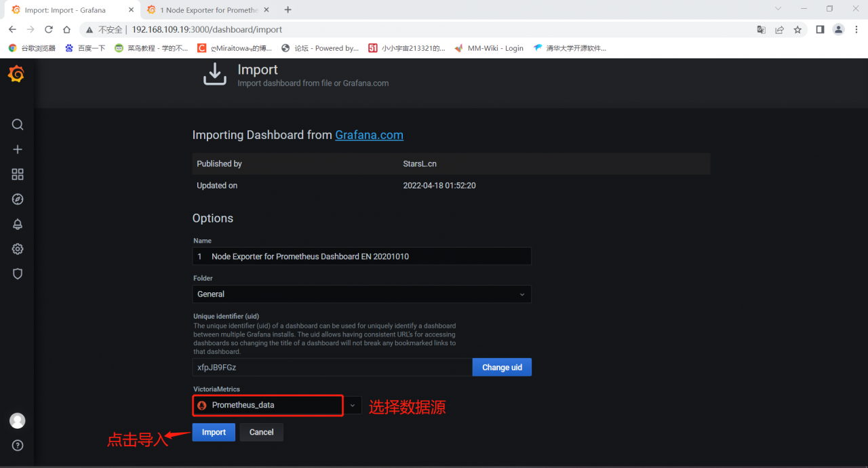Open the browser home button
The image size is (868, 468).
[x=66, y=30]
